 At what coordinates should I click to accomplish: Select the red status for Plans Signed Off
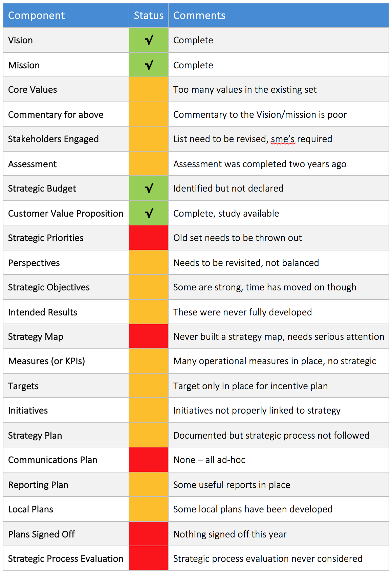pyautogui.click(x=149, y=534)
